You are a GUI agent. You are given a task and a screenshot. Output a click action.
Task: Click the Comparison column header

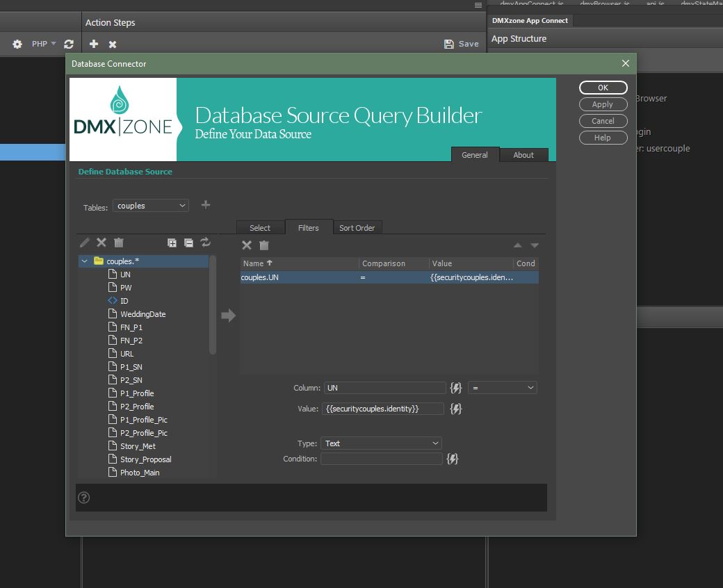[x=394, y=263]
